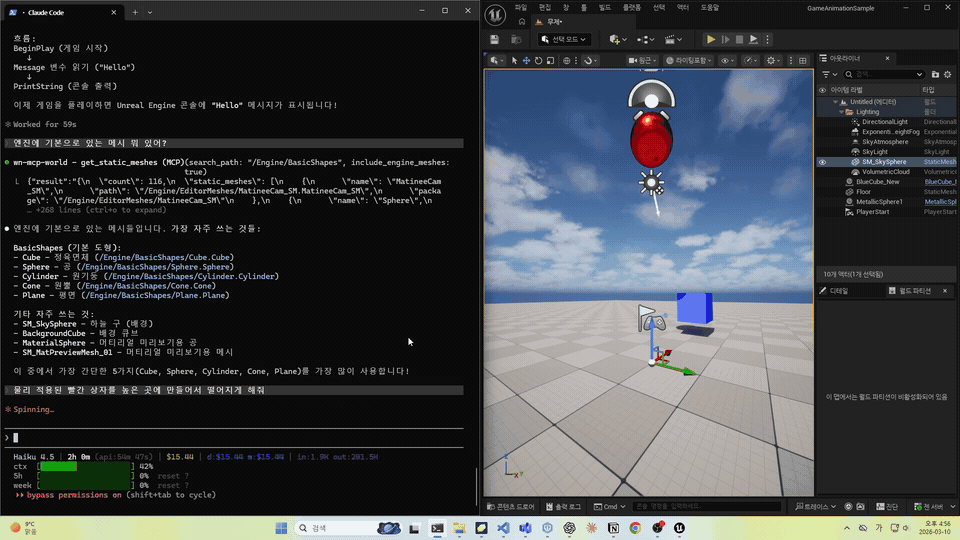This screenshot has width=960, height=540.
Task: Click the outliner search field
Action: (885, 74)
